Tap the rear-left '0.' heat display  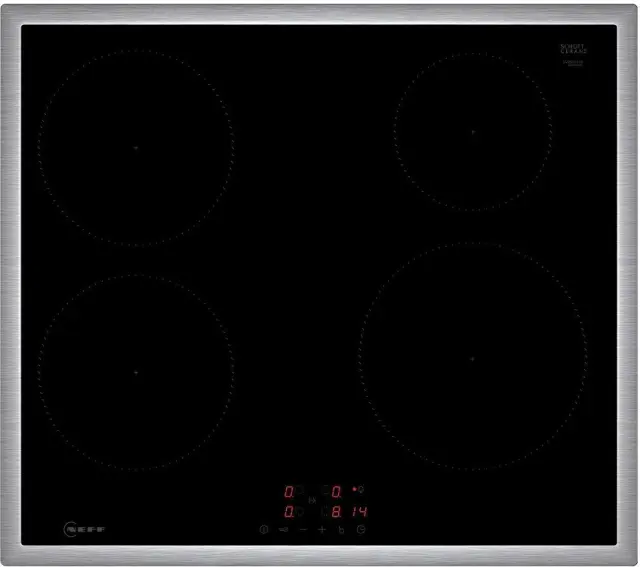289,491
